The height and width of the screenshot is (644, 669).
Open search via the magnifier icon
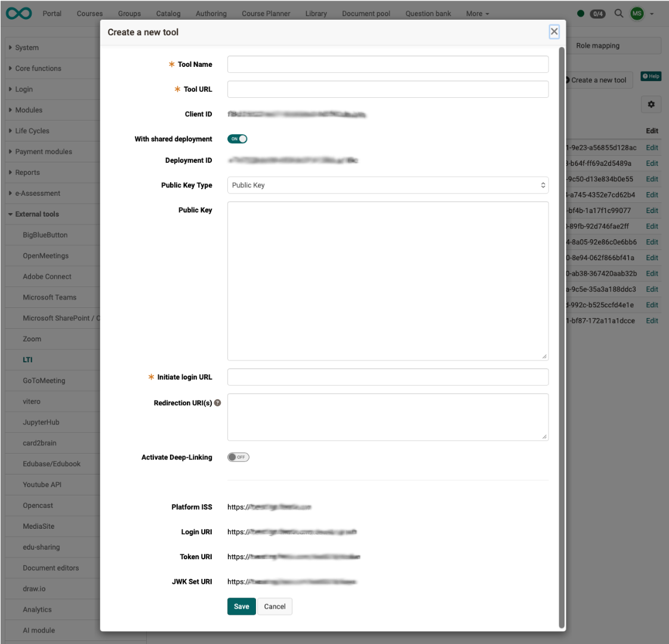618,13
